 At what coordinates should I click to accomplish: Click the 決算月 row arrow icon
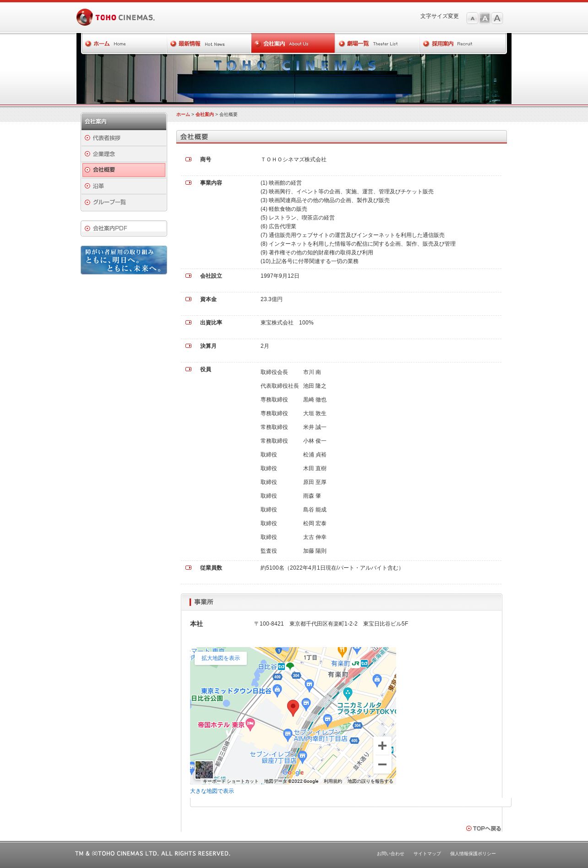click(x=188, y=346)
